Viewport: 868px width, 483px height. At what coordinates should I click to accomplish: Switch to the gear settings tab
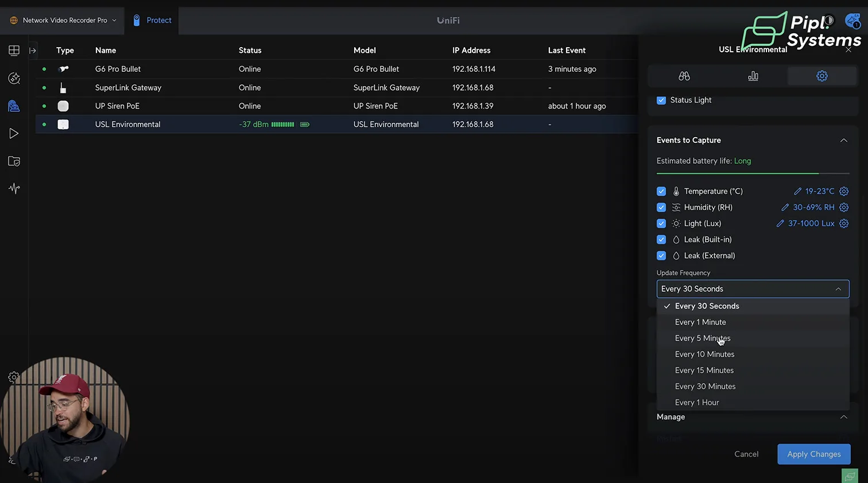pyautogui.click(x=822, y=76)
